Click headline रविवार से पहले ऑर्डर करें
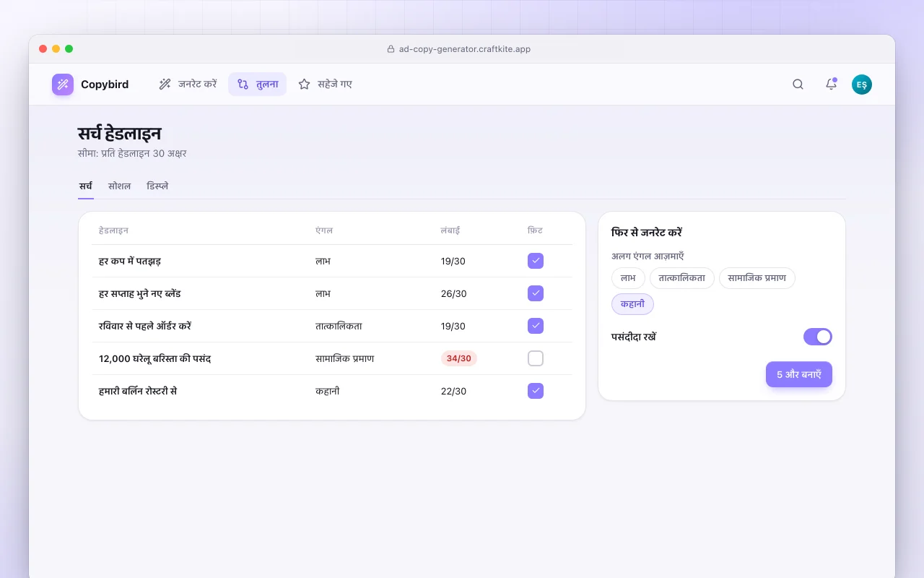Screen dimensions: 924x578 click(145, 326)
